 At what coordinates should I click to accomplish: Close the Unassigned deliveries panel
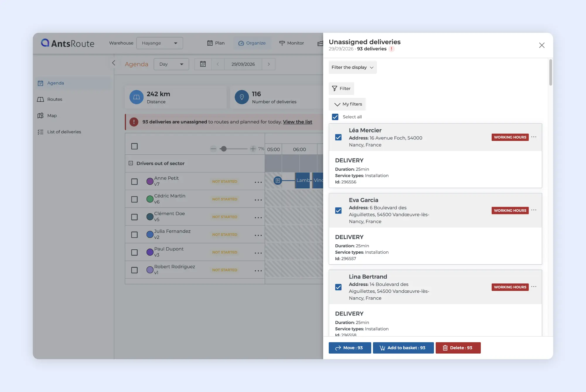point(542,45)
